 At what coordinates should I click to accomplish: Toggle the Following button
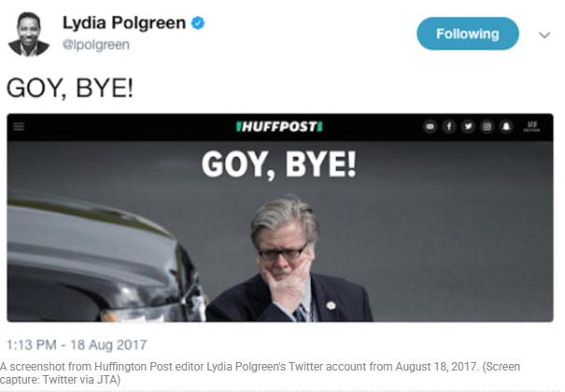[x=468, y=34]
